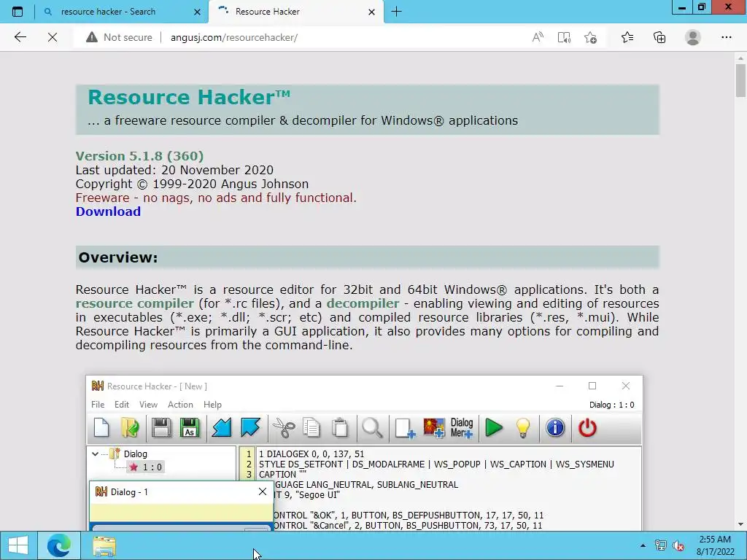Viewport: 747px width, 560px height.
Task: Open the Help menu in Resource Hacker image
Action: tap(212, 404)
